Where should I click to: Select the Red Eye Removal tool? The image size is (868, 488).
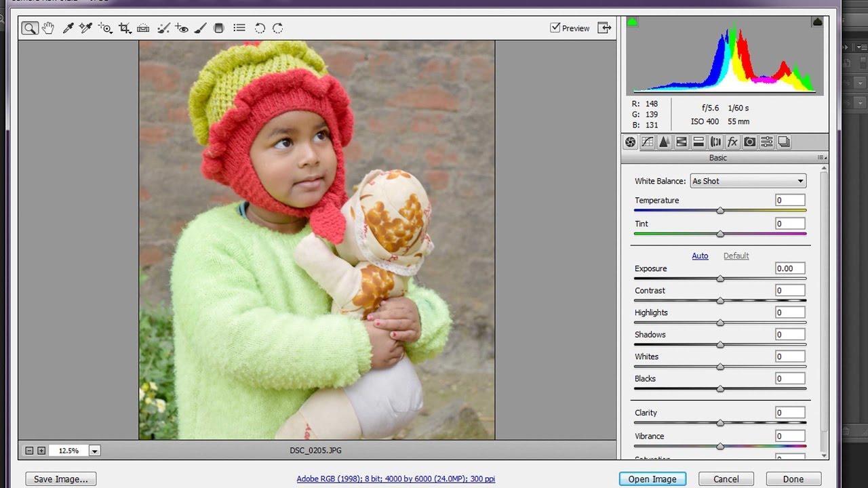182,28
